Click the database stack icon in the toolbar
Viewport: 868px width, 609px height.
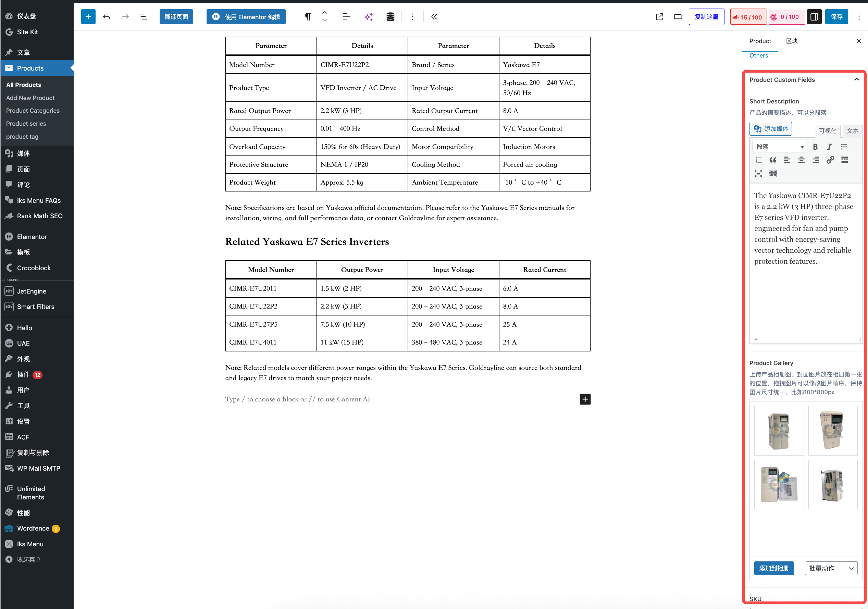click(390, 17)
